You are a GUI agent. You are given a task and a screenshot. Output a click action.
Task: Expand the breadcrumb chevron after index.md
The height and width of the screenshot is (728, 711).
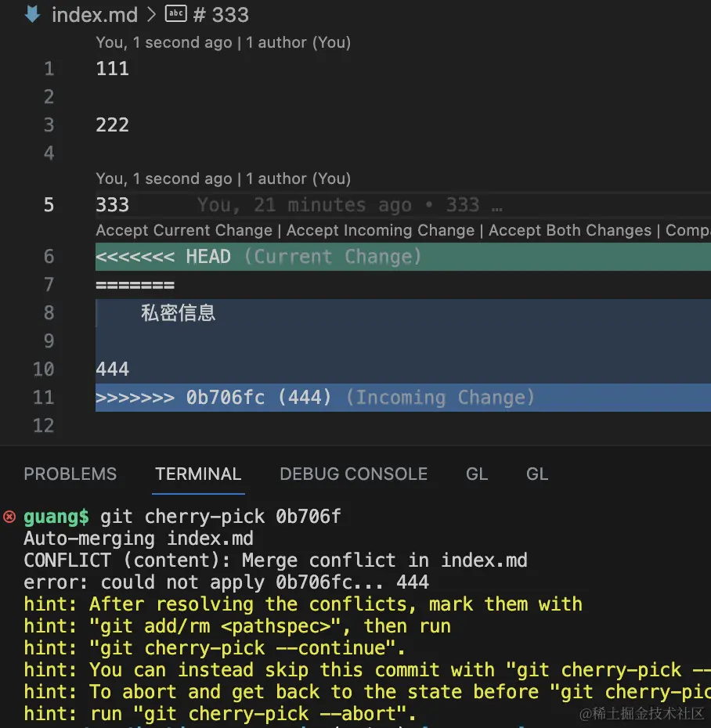pos(151,14)
